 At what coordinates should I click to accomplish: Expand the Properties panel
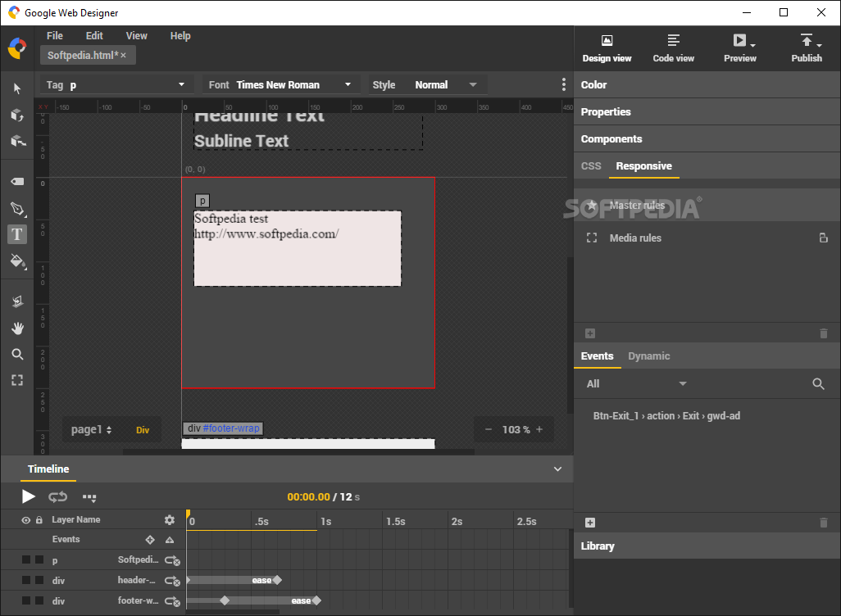(707, 111)
